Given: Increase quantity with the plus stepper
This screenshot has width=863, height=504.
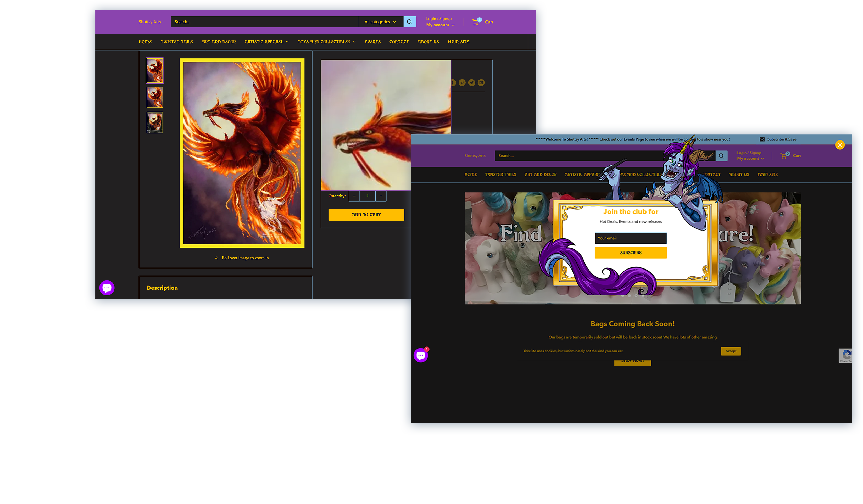Looking at the screenshot, I should click(x=381, y=196).
